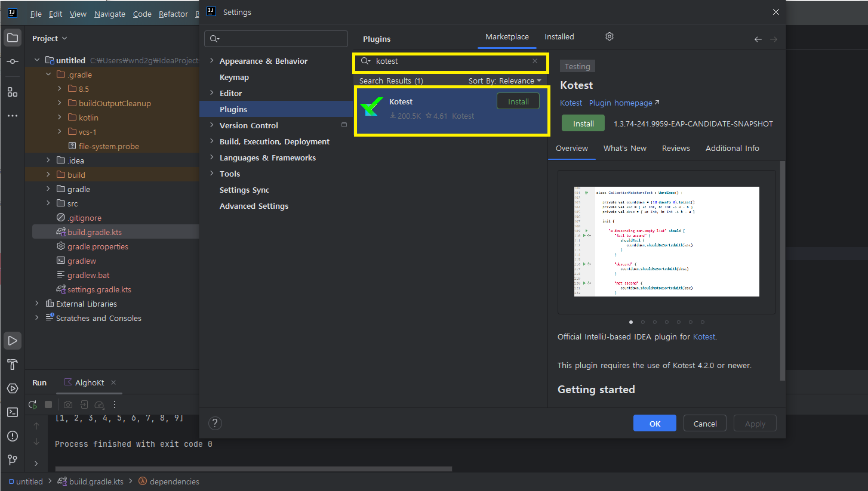
Task: Click the Settings back arrow
Action: click(x=758, y=39)
